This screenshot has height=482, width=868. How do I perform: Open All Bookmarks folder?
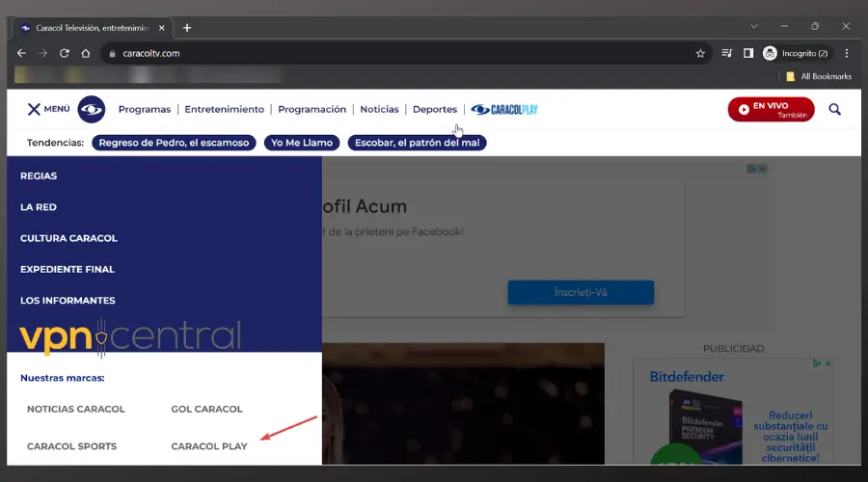(x=819, y=76)
